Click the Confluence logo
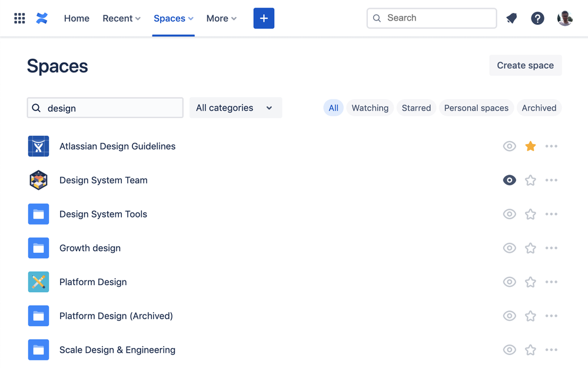The height and width of the screenshot is (368, 588). coord(41,18)
